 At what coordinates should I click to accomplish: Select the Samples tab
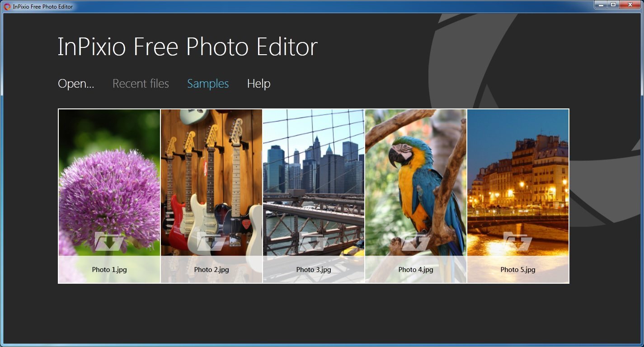208,84
